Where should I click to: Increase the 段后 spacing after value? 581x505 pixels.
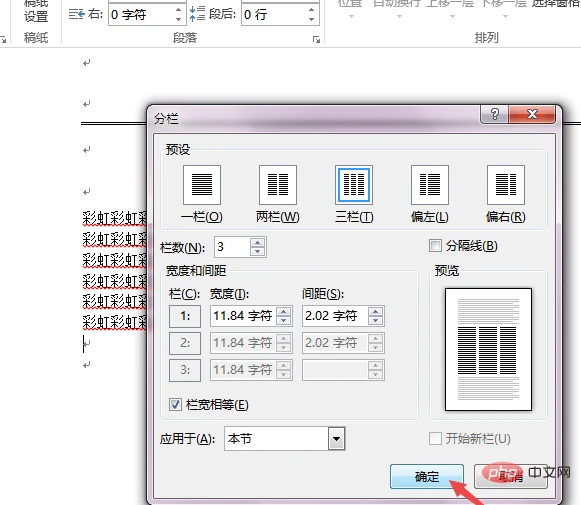point(311,10)
